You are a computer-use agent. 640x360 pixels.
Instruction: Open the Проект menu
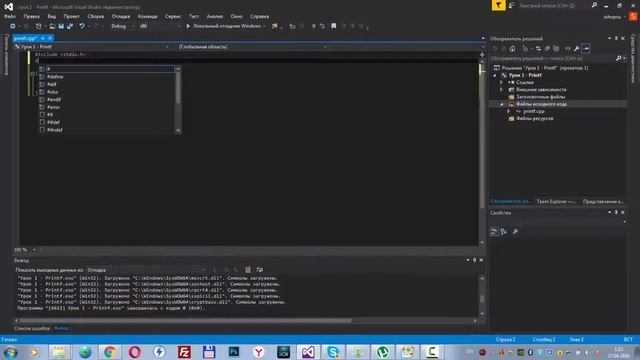tap(71, 16)
